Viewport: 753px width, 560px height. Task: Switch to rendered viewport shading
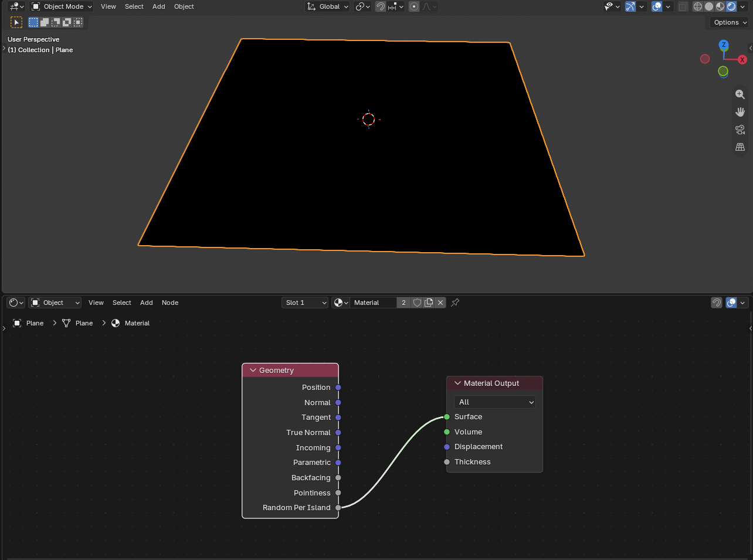pyautogui.click(x=731, y=6)
